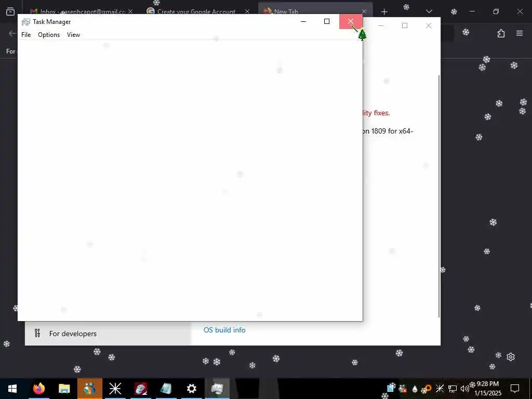Open the OS build info link in Settings
Screen dimensions: 532x399
tap(224, 330)
